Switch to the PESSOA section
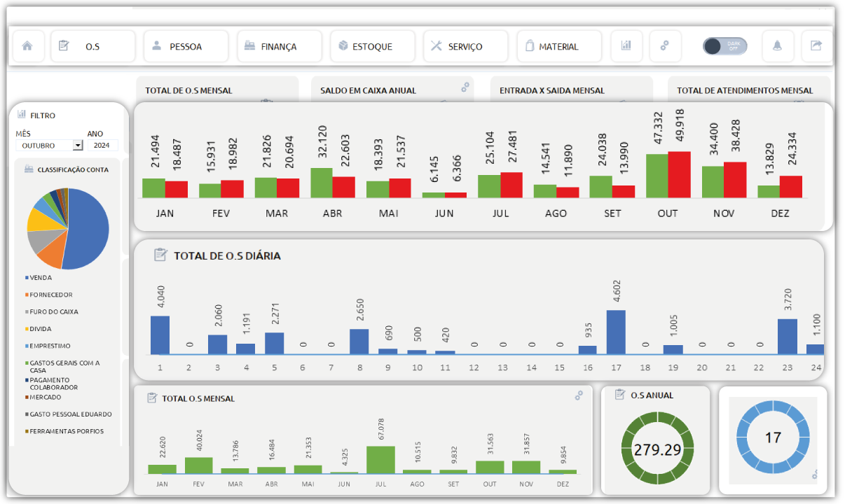The image size is (852, 504). point(186,45)
